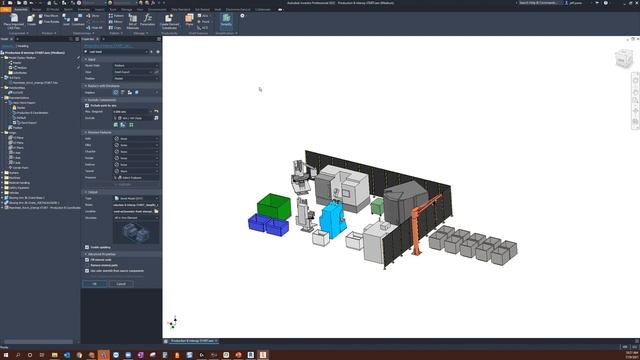The image size is (640, 360).
Task: Enable Remove internal parts checkbox
Action: point(87,265)
